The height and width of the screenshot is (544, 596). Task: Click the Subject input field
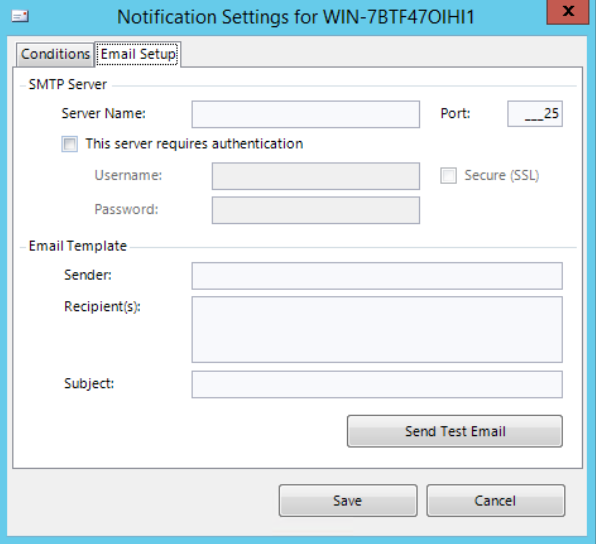[x=377, y=384]
